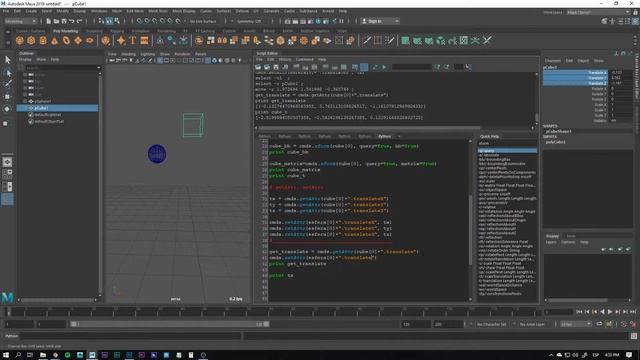Click the Redo icon in the status line

[x=80, y=21]
